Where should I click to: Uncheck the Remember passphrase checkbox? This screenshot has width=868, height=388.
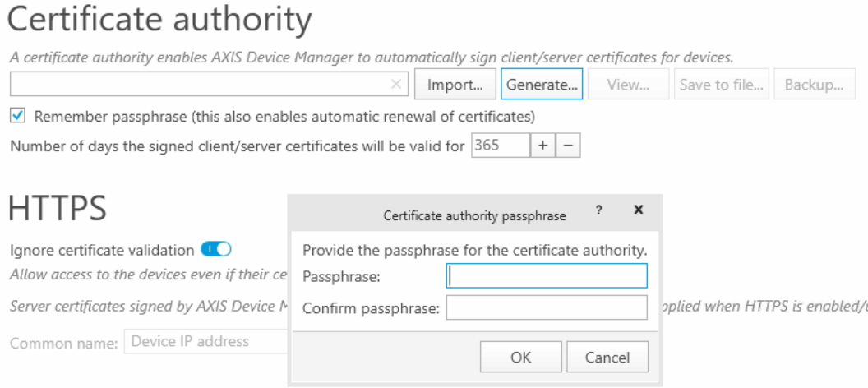coord(18,117)
